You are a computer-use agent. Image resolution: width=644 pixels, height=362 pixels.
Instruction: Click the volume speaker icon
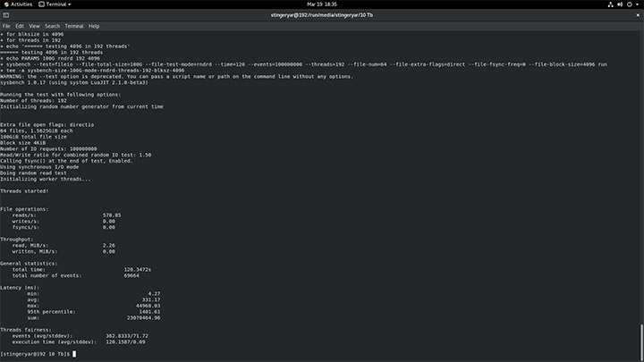pos(619,4)
